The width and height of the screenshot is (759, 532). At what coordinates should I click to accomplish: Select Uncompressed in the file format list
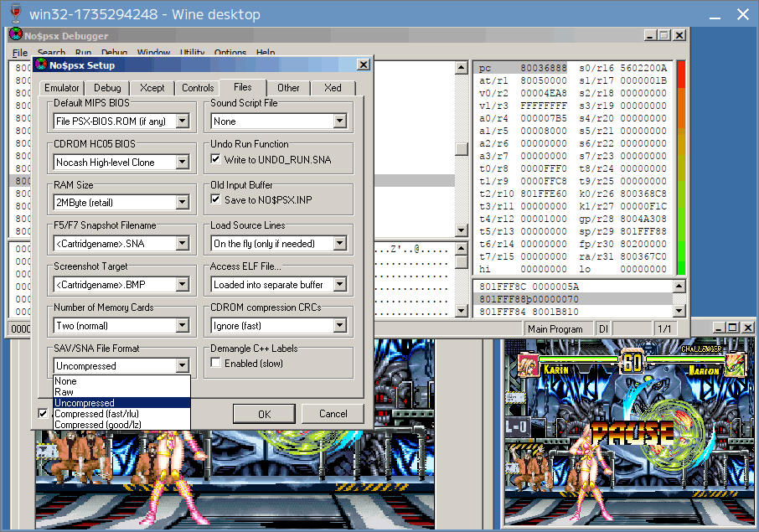[x=121, y=403]
